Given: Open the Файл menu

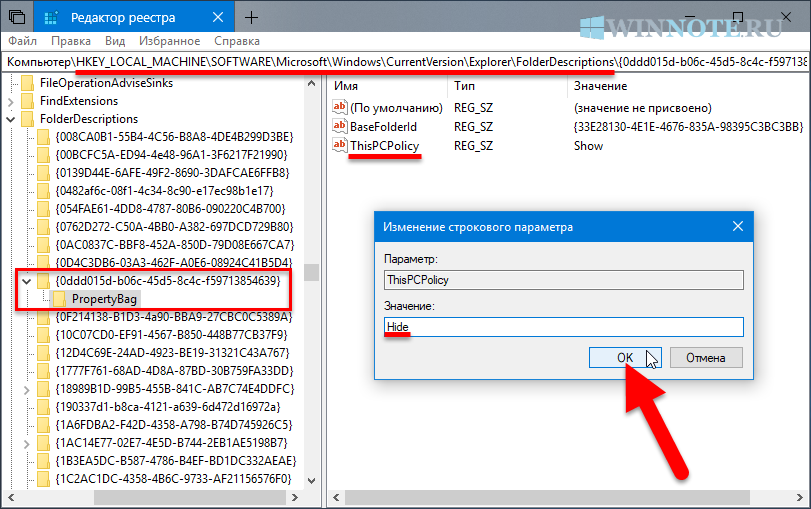Looking at the screenshot, I should tap(22, 42).
